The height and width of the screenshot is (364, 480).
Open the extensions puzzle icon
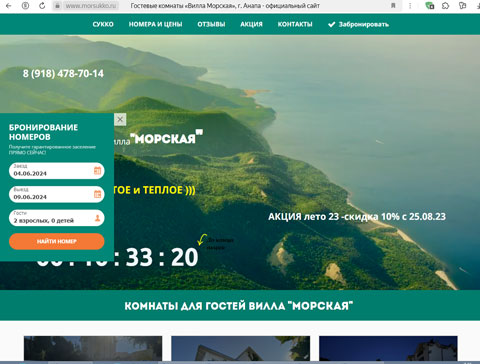(x=445, y=6)
